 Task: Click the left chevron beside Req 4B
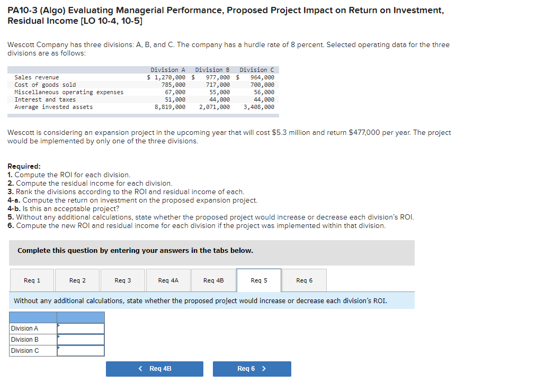coord(140,369)
